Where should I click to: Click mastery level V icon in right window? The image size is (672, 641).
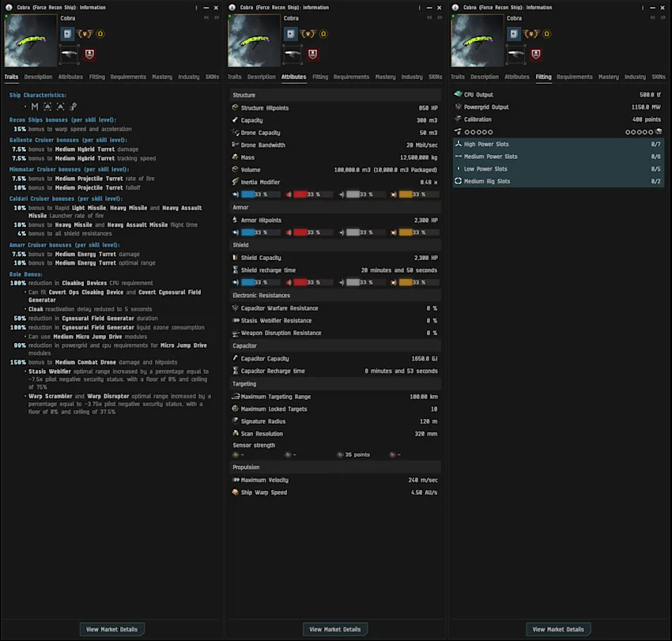point(531,34)
